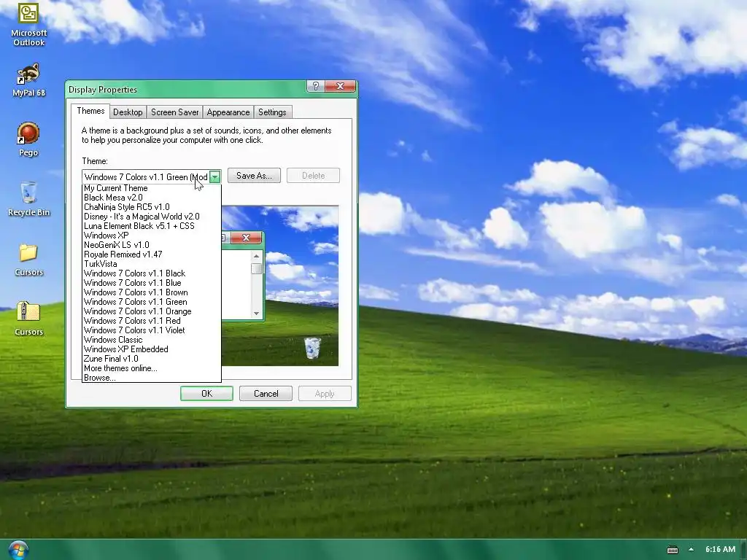This screenshot has height=560, width=747.
Task: Choose the Windows XP theme
Action: coord(152,236)
